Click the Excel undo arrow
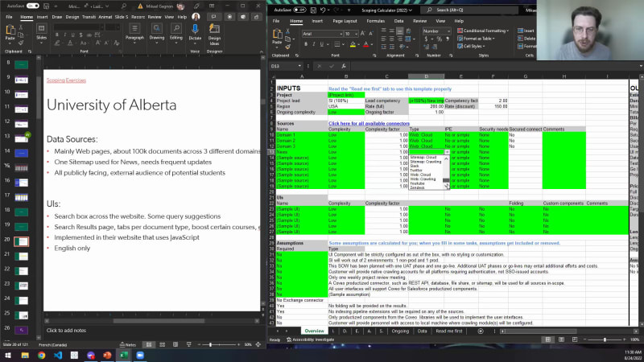Screen dimensions: 644x362 point(323,10)
